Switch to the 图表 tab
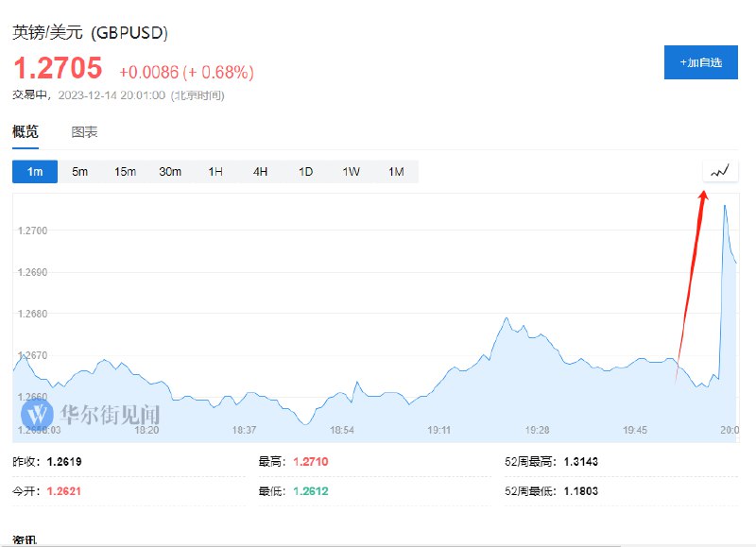The height and width of the screenshot is (547, 756). 84,132
